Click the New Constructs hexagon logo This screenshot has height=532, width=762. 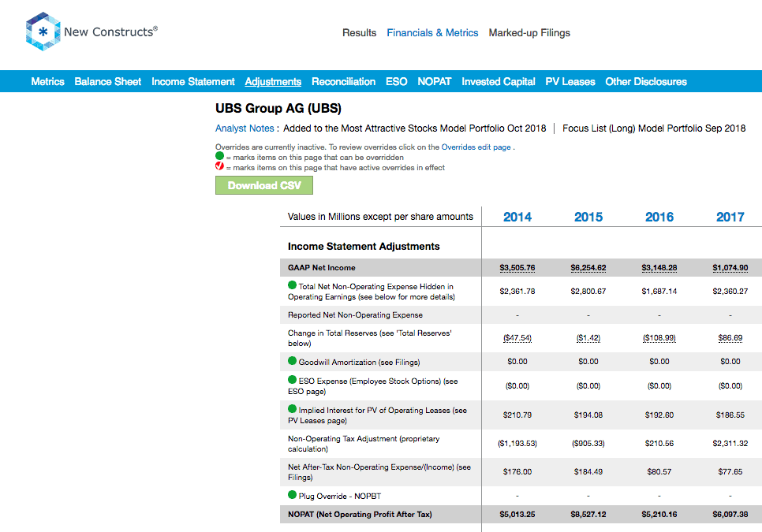(43, 32)
